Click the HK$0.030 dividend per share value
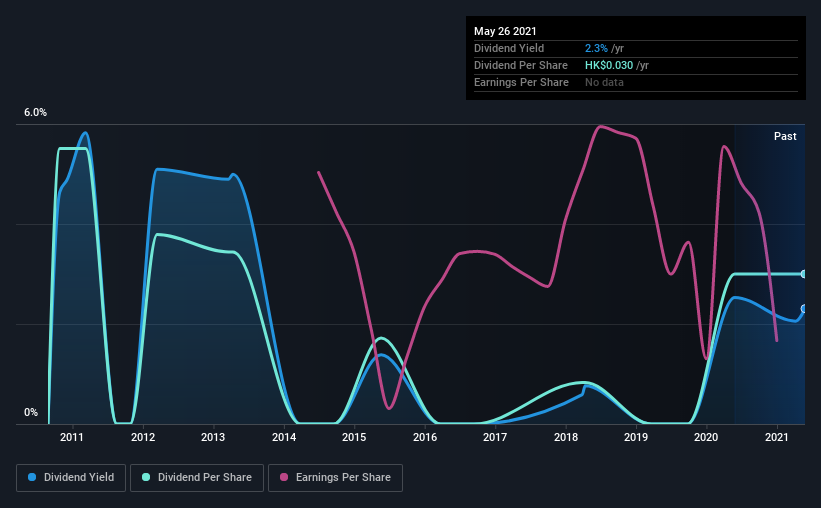The width and height of the screenshot is (821, 508). click(609, 65)
